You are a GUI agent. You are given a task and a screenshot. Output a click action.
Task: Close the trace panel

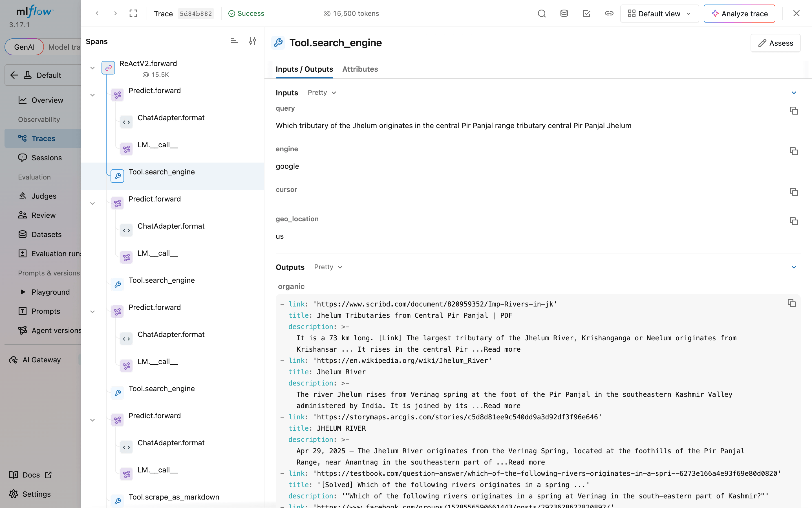(x=796, y=14)
